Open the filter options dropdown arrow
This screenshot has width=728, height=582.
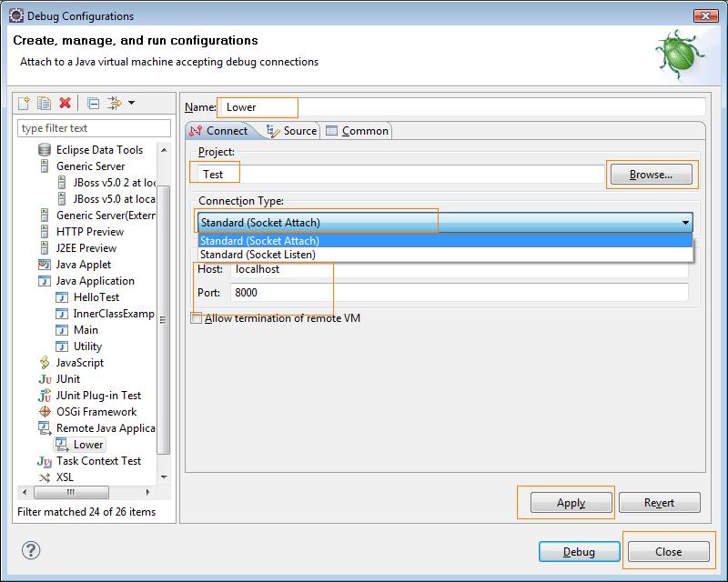point(130,103)
